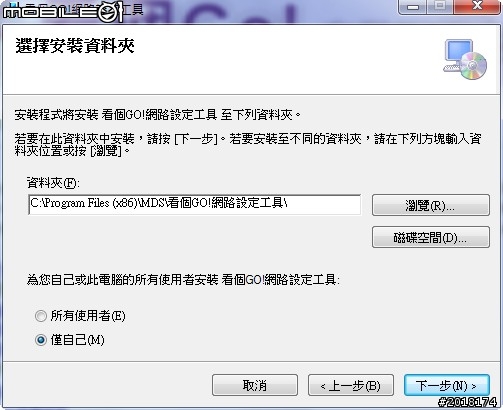Click the disabled maximize window button
503x410 pixels.
tap(440, 7)
